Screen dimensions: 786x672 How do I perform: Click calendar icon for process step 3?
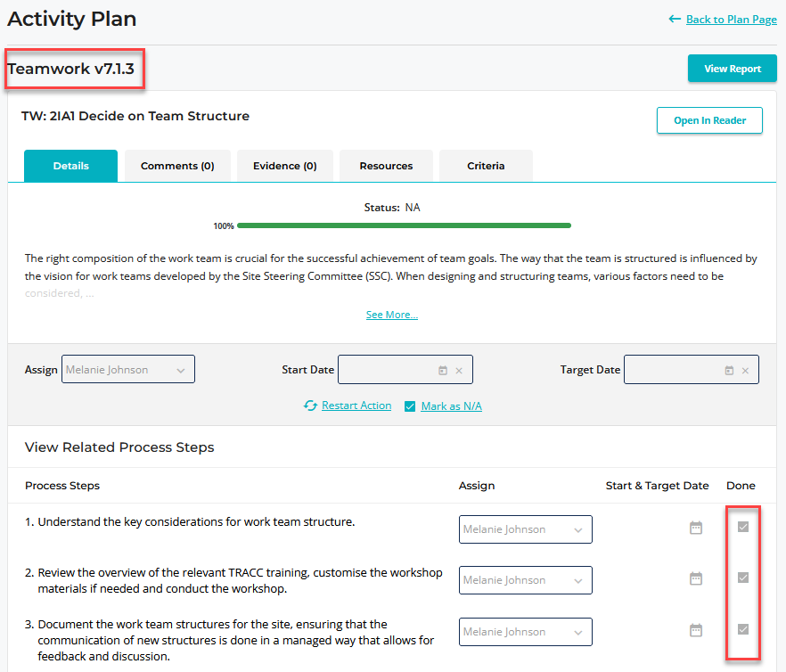[696, 630]
